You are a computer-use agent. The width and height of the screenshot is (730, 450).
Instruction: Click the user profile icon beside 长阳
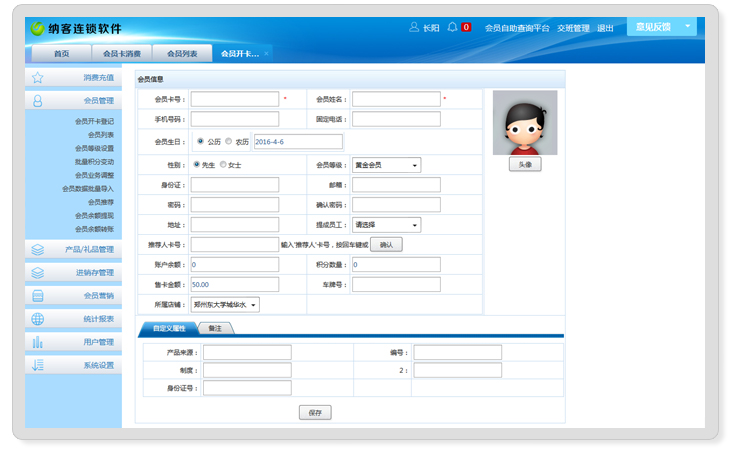pos(414,28)
